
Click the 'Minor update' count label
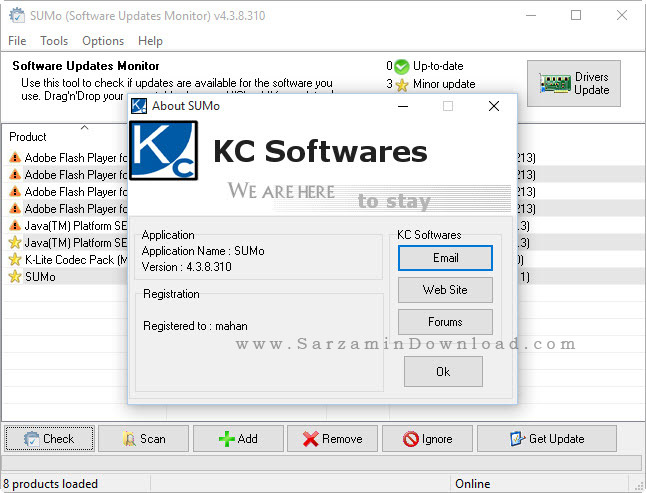click(444, 84)
